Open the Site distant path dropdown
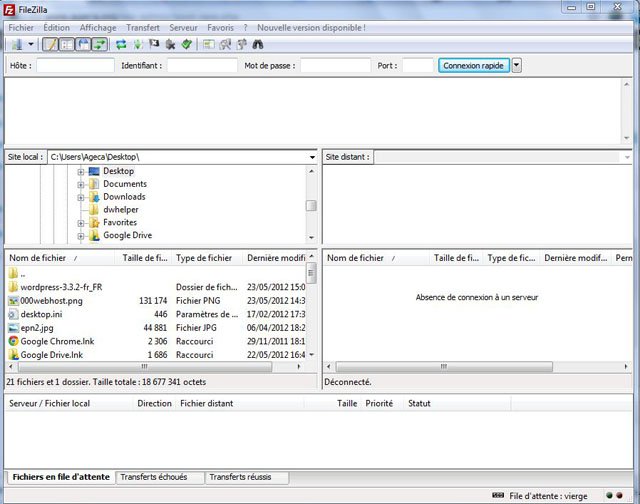 click(627, 157)
